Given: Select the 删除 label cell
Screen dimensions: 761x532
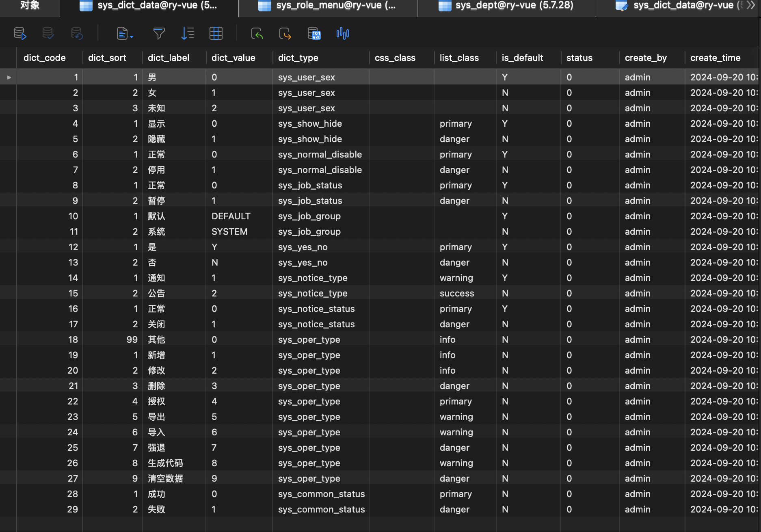Looking at the screenshot, I should (174, 386).
